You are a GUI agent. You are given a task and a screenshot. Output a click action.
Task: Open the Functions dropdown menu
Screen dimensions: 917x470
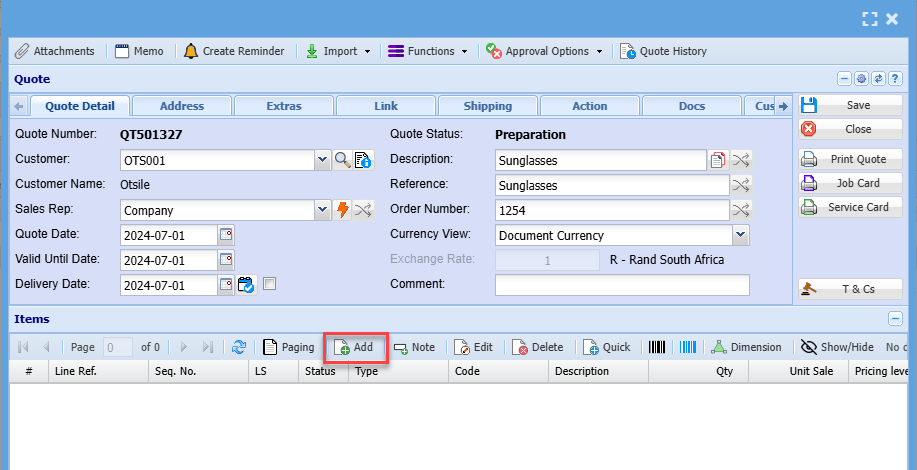point(427,51)
